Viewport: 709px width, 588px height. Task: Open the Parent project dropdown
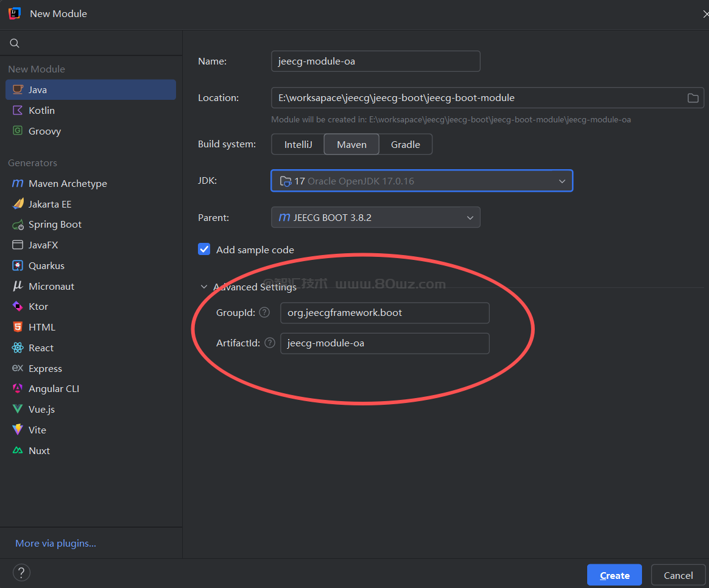click(x=375, y=217)
